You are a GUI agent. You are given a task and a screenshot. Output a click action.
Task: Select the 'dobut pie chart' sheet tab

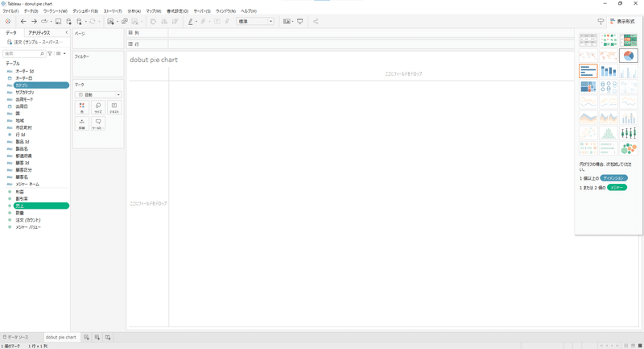[x=61, y=337]
